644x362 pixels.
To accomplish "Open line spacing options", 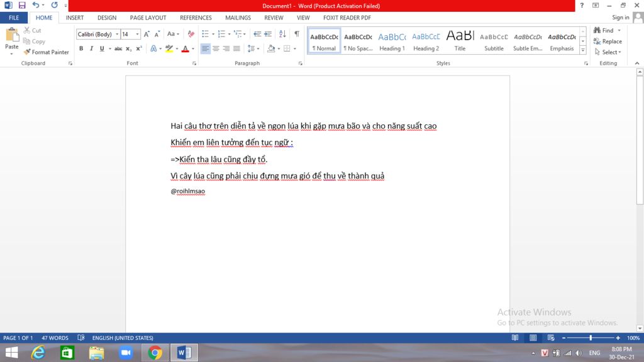I will (253, 48).
